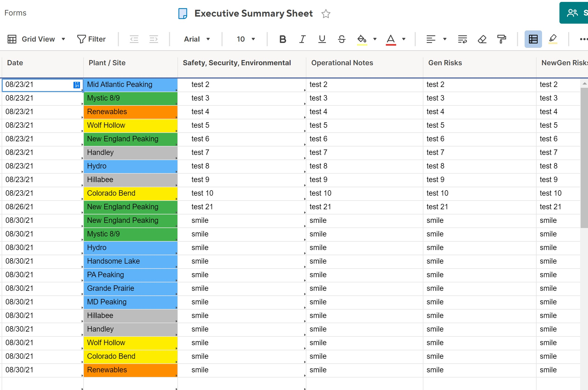Image resolution: width=588 pixels, height=390 pixels.
Task: Select the Gen Risks column header
Action: point(480,63)
